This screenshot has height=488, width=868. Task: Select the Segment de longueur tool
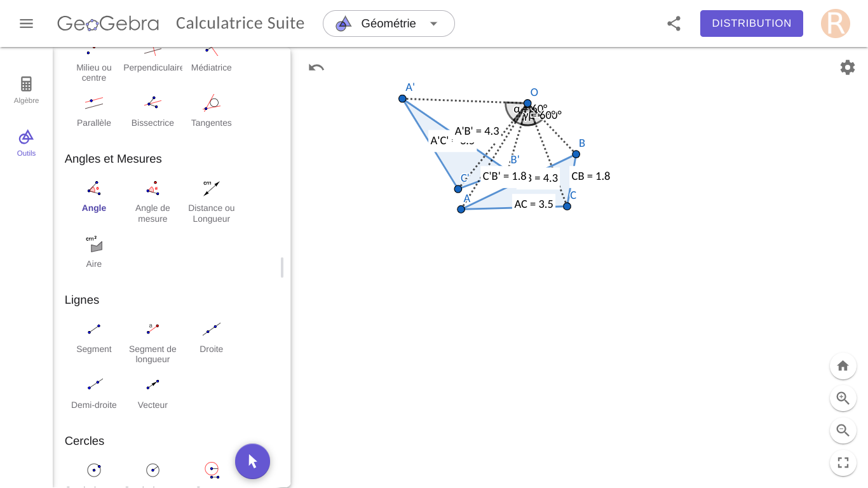click(x=153, y=342)
